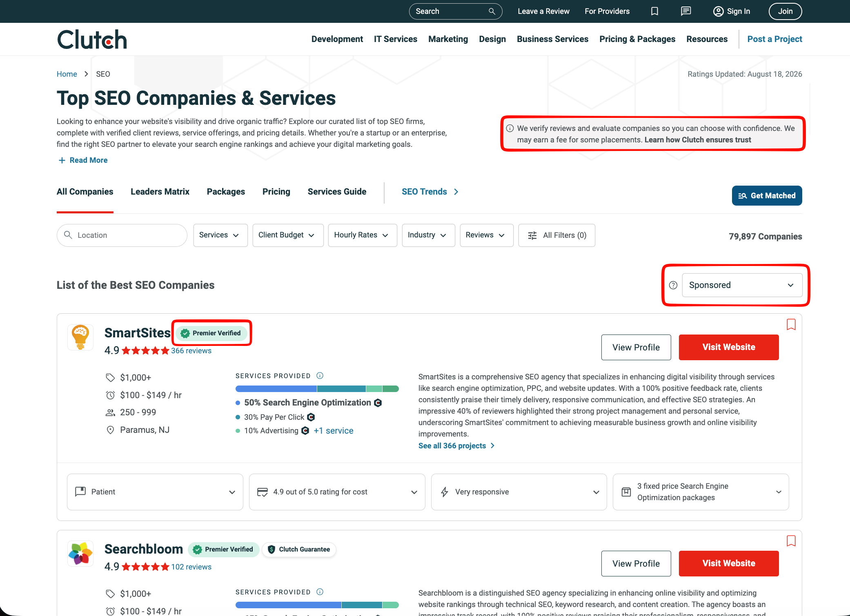This screenshot has width=850, height=616.
Task: Click Searchbloom colorful logo thumbnail
Action: click(80, 553)
